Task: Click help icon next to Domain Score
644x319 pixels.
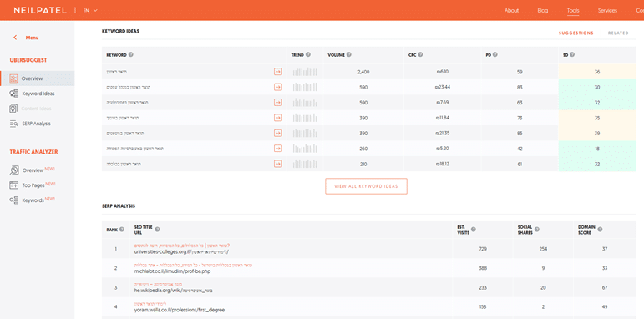Action: (600, 230)
